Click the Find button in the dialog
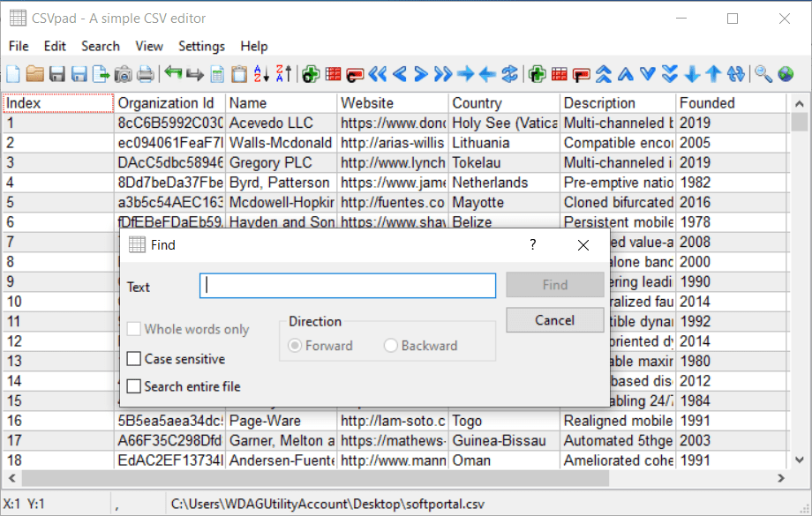812x516 pixels. [x=555, y=285]
